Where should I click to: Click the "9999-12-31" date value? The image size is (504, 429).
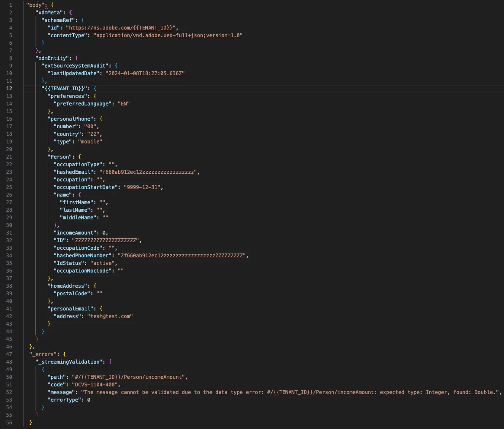(x=142, y=188)
